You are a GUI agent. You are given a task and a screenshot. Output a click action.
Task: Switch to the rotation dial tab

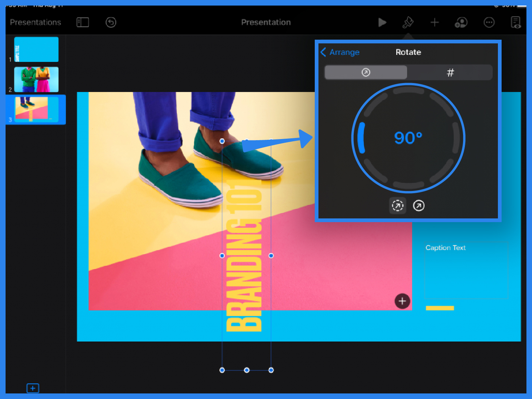(x=366, y=73)
